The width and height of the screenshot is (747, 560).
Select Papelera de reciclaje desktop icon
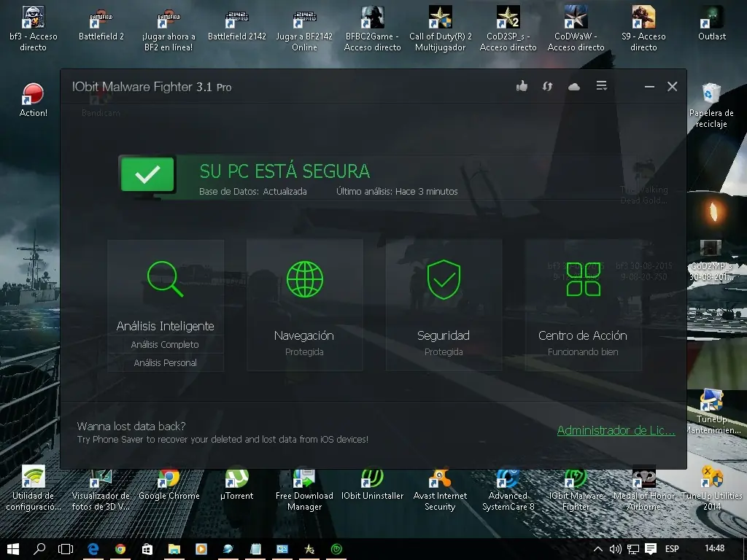(x=711, y=106)
